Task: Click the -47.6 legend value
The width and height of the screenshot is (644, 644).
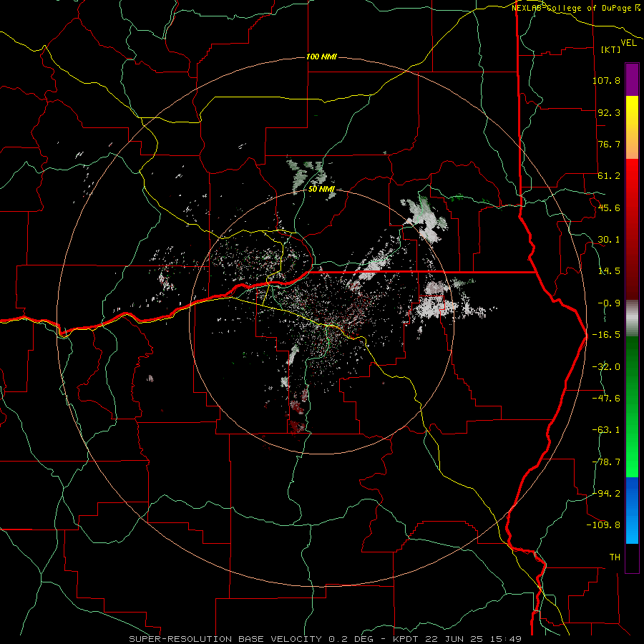Action: [x=606, y=399]
